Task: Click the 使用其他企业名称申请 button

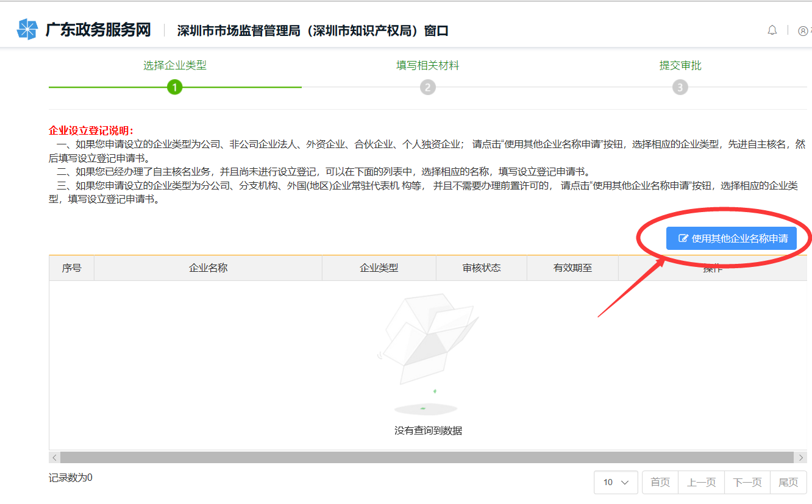Action: [732, 238]
